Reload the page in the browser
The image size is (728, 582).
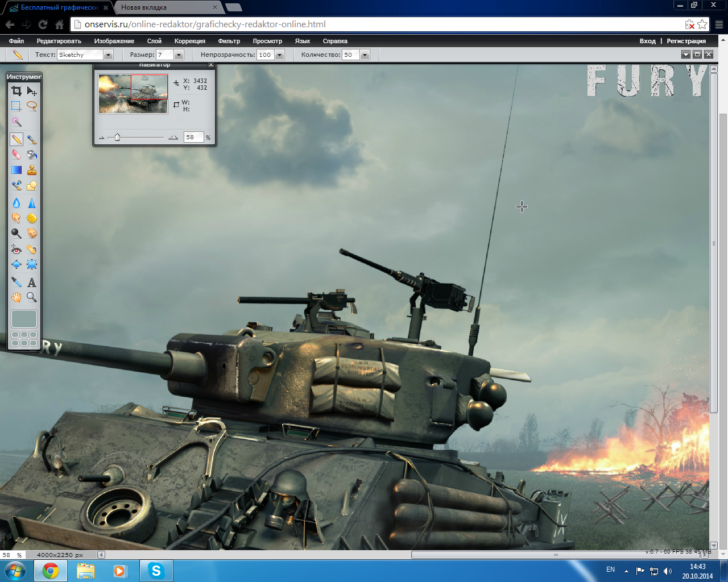click(x=43, y=24)
